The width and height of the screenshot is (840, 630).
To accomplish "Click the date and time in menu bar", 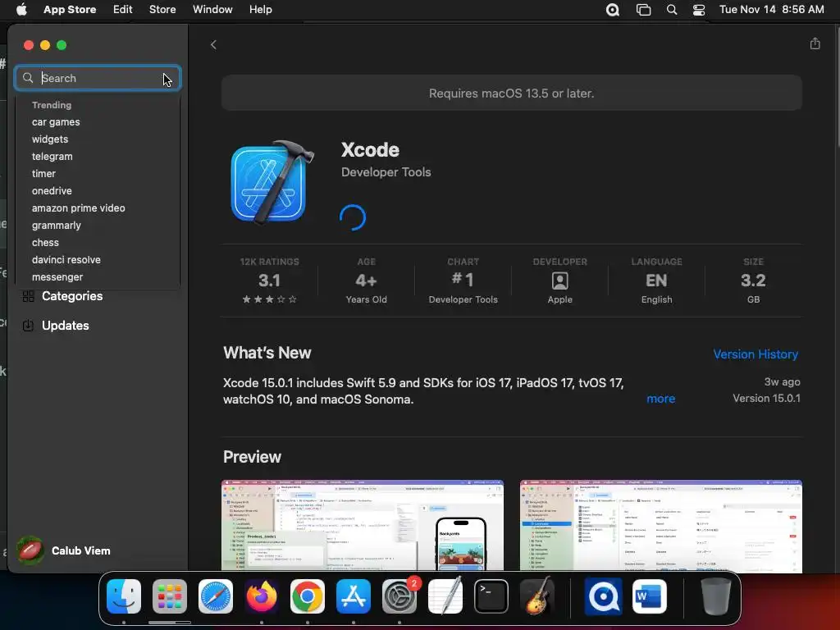I will point(771,10).
